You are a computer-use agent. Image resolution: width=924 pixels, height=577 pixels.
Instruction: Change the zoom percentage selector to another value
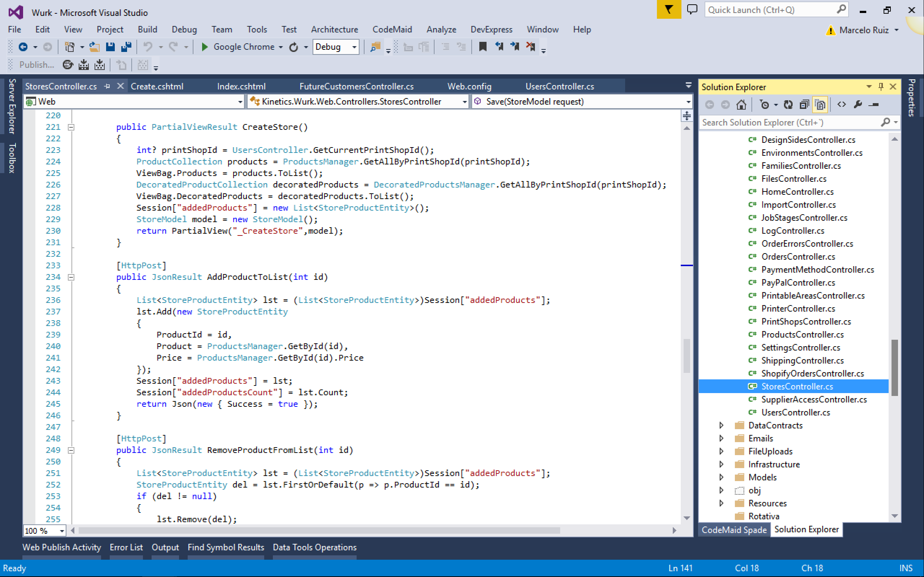click(44, 530)
